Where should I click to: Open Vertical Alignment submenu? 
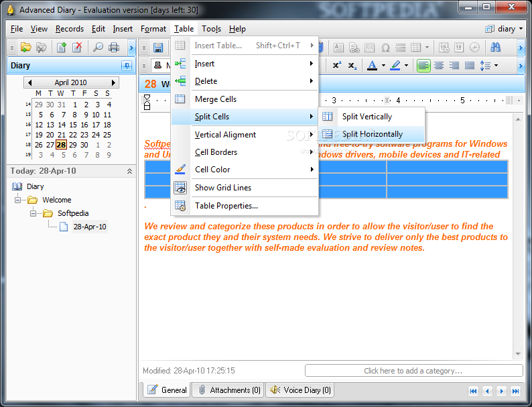(x=245, y=135)
